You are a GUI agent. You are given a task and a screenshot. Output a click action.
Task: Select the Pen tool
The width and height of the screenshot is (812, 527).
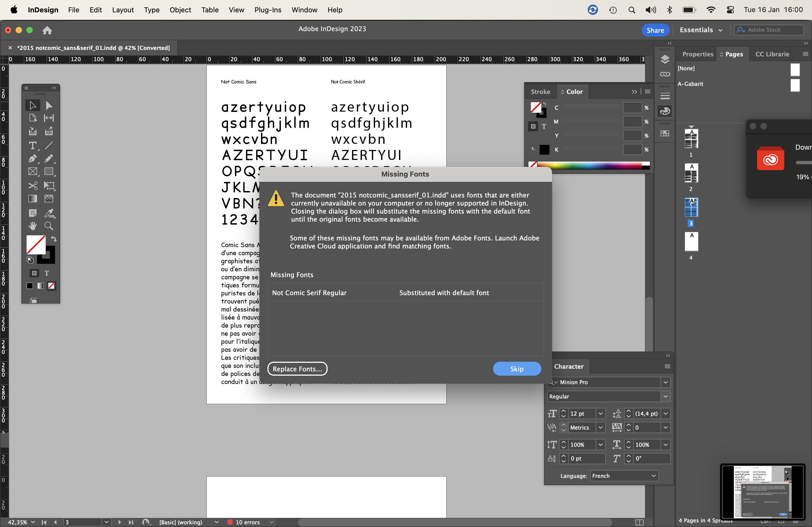[x=33, y=159]
